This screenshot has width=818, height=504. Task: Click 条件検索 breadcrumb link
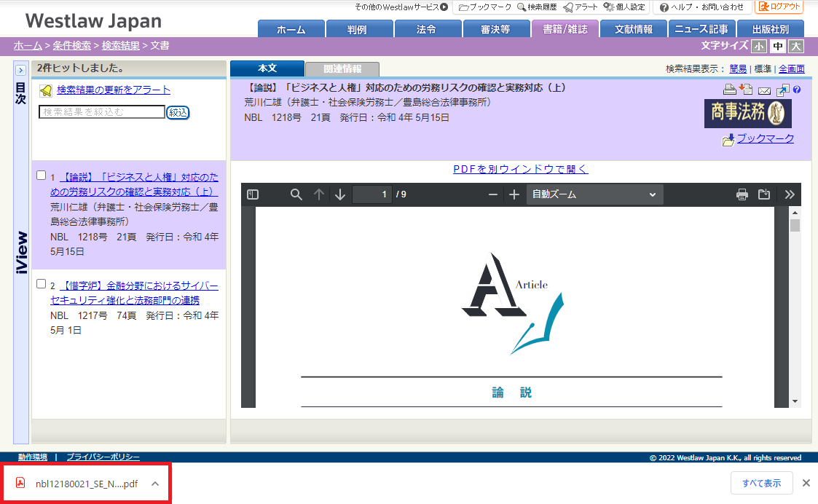pyautogui.click(x=71, y=46)
